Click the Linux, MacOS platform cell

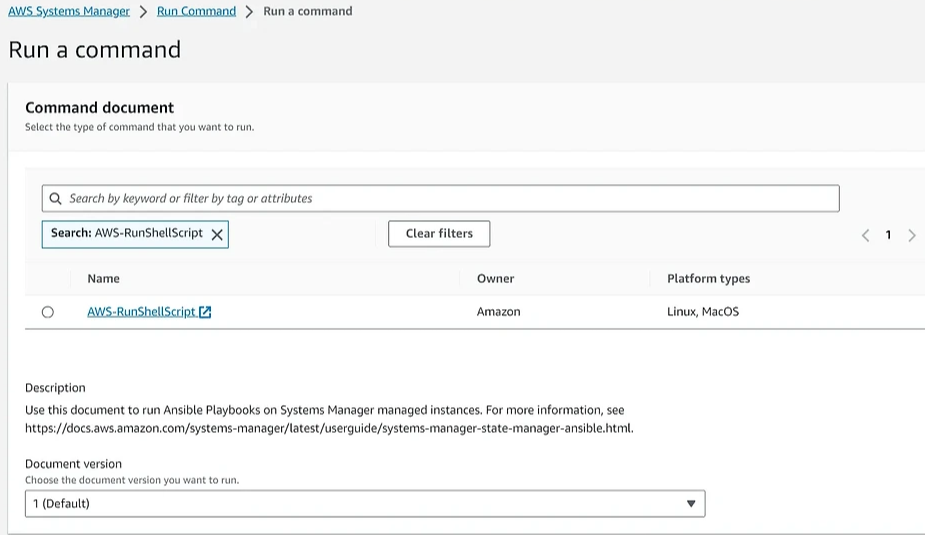(703, 311)
